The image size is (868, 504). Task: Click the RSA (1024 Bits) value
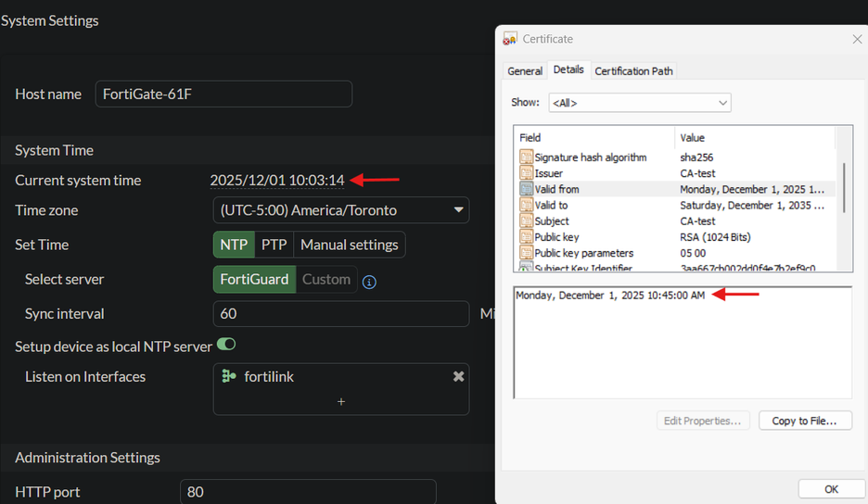click(x=715, y=237)
